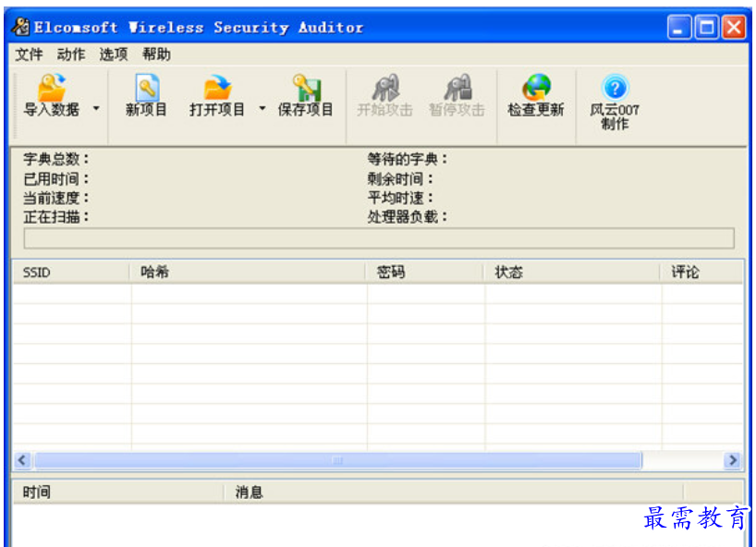Click the 等待的字典 label
The image size is (756, 547).
click(x=408, y=159)
